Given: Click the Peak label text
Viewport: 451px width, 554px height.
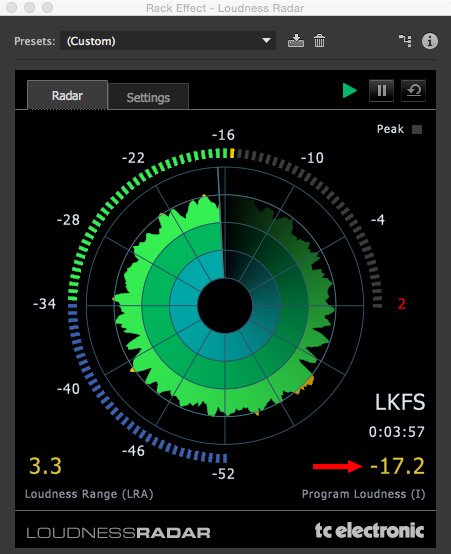Looking at the screenshot, I should coord(390,129).
